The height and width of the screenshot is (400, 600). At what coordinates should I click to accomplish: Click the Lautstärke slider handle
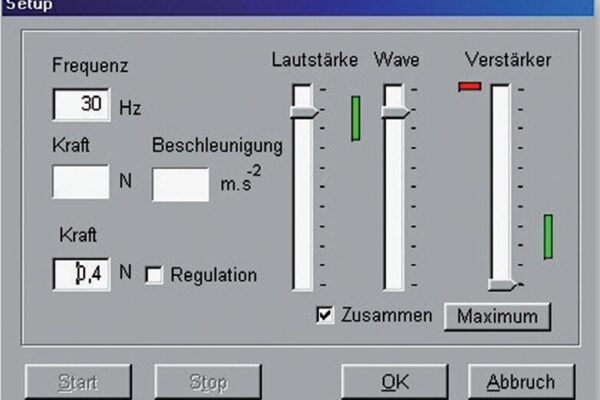tap(303, 112)
